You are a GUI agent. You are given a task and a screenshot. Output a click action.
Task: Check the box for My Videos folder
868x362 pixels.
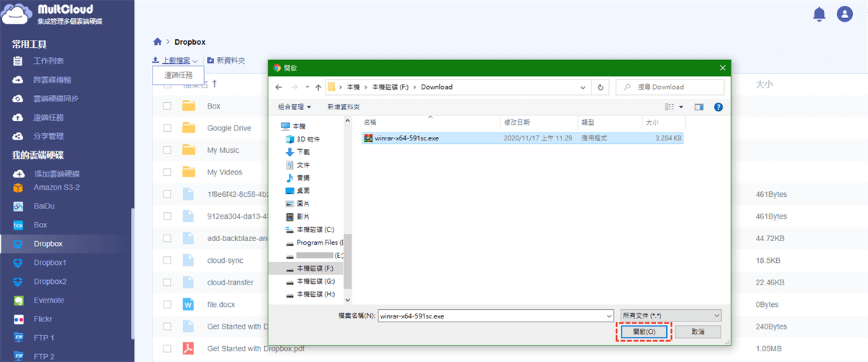click(167, 172)
